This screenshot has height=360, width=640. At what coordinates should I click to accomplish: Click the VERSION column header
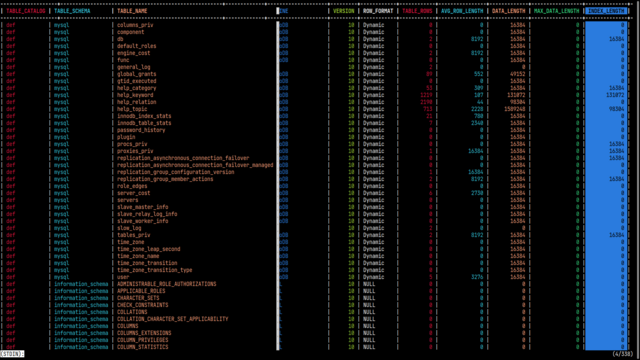coord(344,11)
